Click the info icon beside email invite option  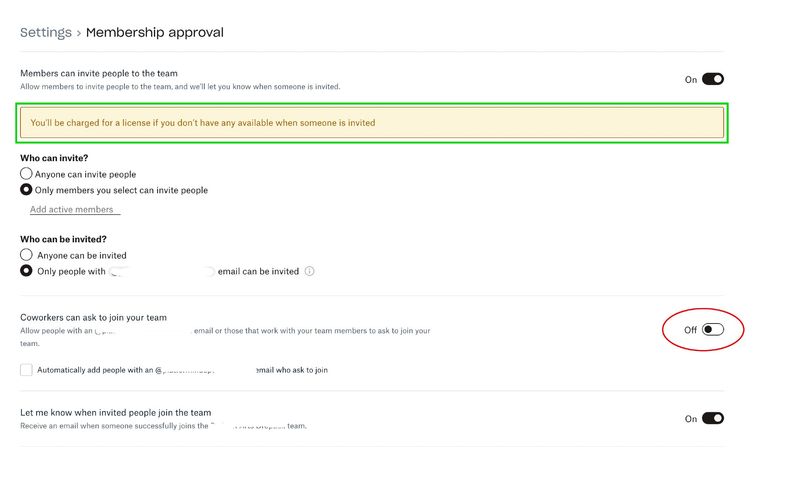(x=310, y=271)
